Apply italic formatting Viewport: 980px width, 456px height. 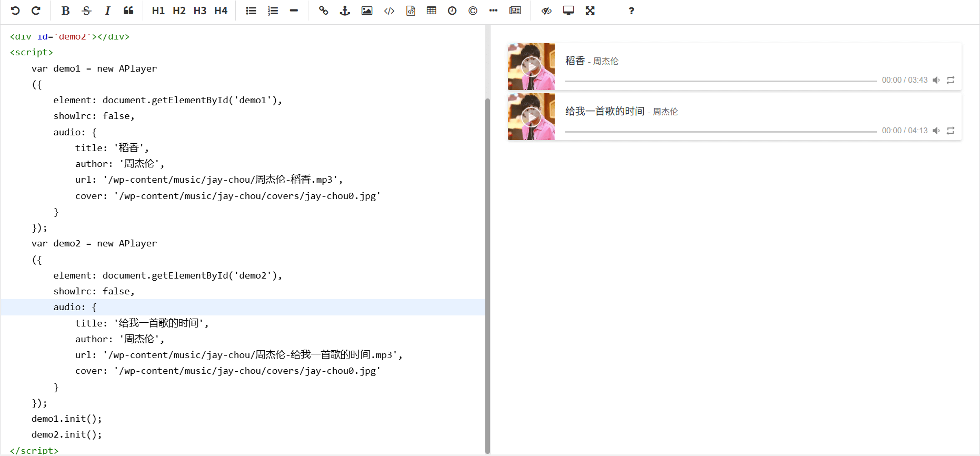click(x=107, y=11)
